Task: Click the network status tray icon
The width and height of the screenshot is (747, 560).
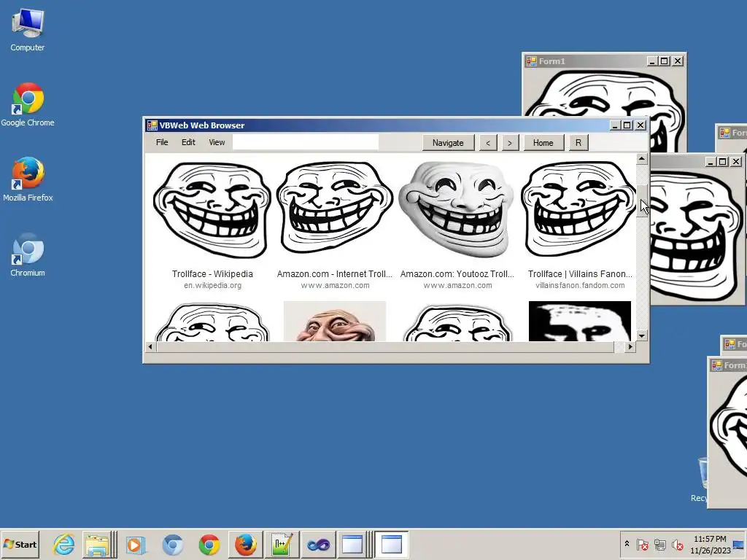Action: [x=660, y=544]
